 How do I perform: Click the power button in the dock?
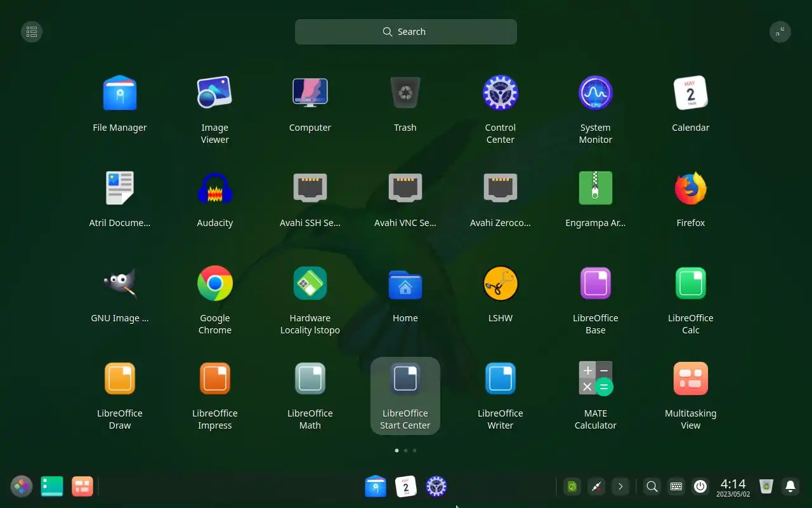700,486
